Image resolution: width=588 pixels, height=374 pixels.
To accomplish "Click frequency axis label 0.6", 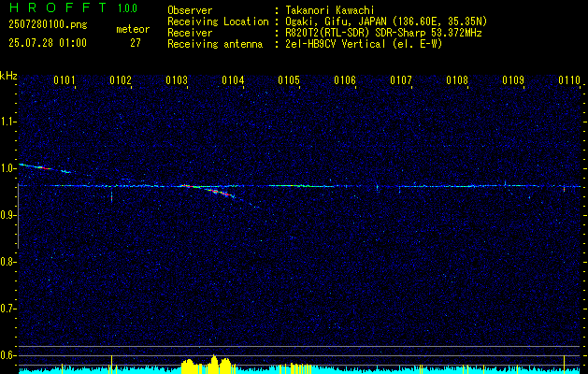I will 7,355.
